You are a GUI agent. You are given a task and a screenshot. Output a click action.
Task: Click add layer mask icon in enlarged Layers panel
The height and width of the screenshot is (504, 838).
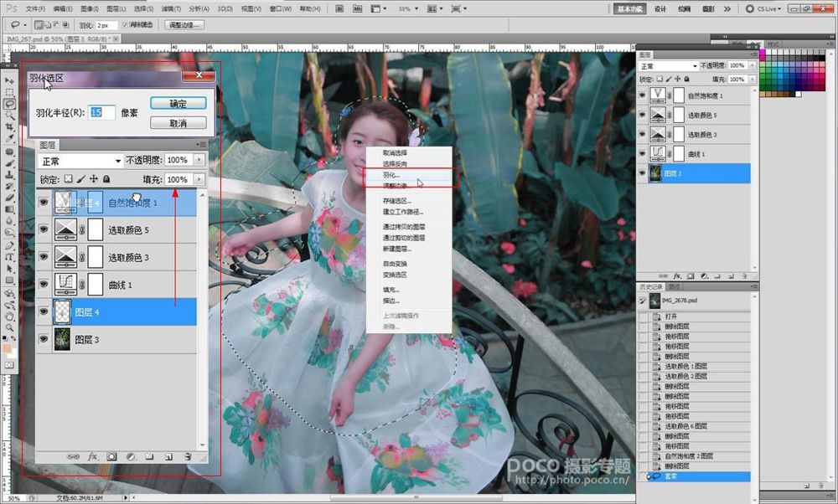point(111,457)
